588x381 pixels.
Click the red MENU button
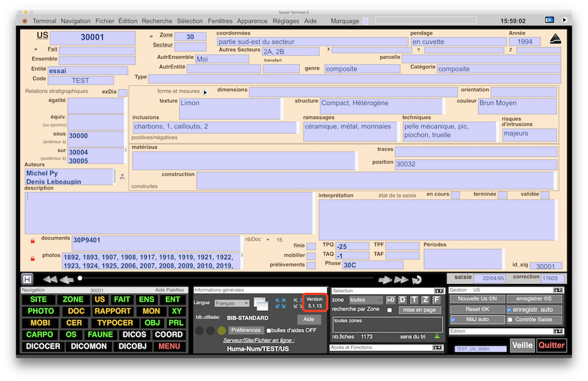[169, 346]
